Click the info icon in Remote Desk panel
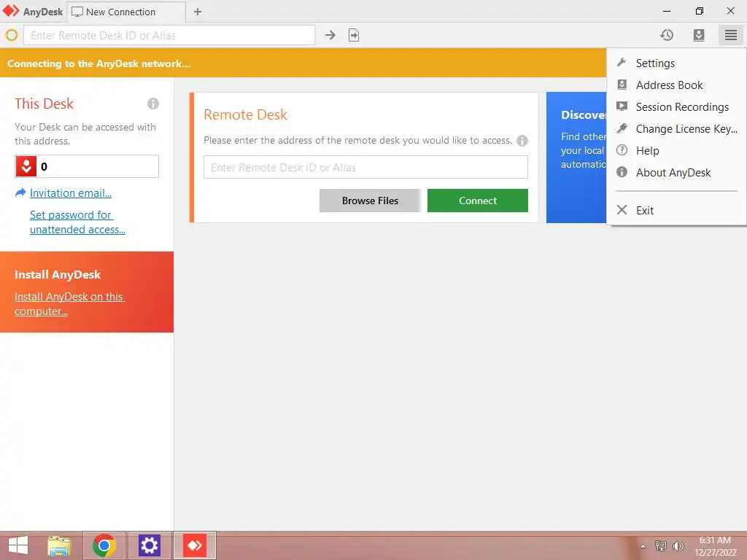Image resolution: width=747 pixels, height=560 pixels. (522, 141)
